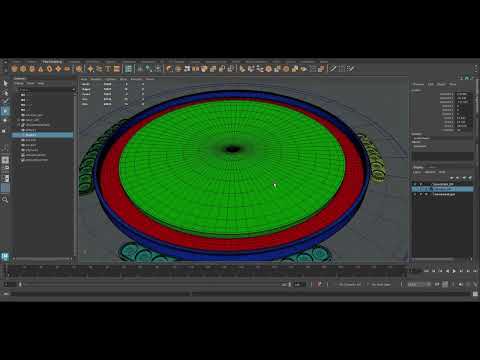This screenshot has height=360, width=480.
Task: Click the teal grid shelf icon
Action: (129, 69)
